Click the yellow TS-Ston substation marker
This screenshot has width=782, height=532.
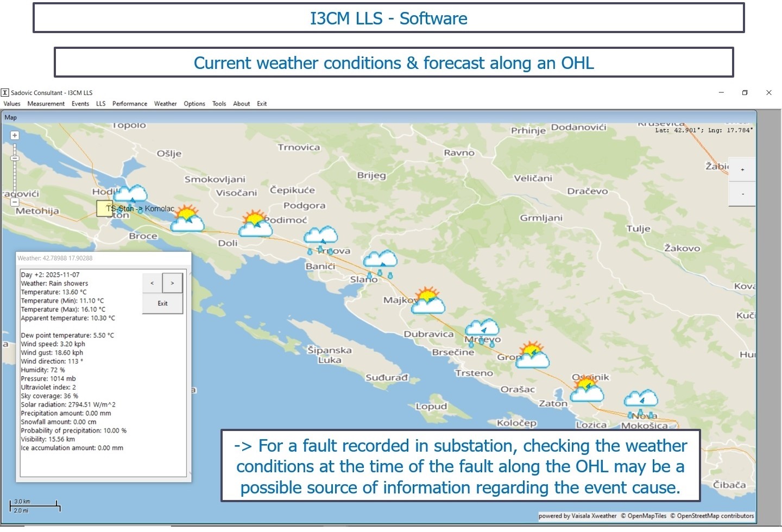[x=104, y=208]
